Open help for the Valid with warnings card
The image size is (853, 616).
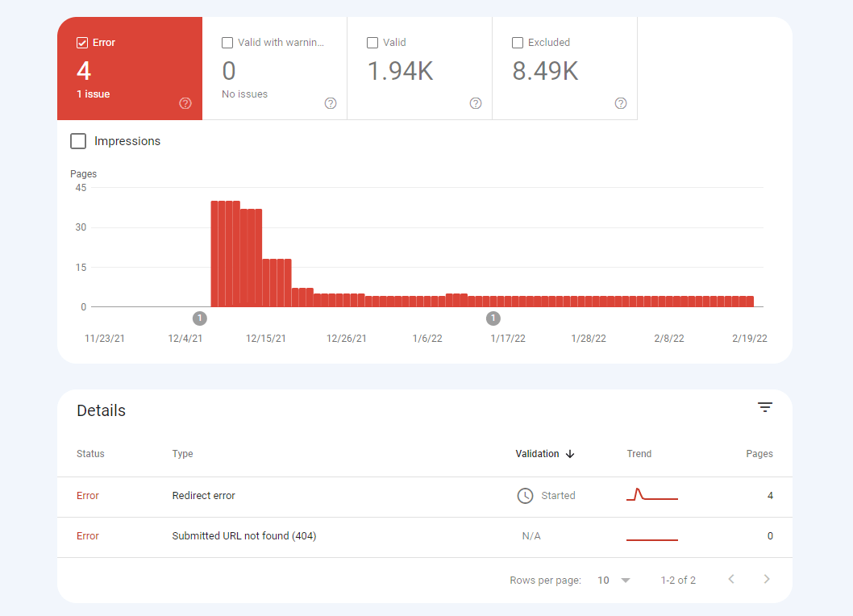tap(330, 103)
